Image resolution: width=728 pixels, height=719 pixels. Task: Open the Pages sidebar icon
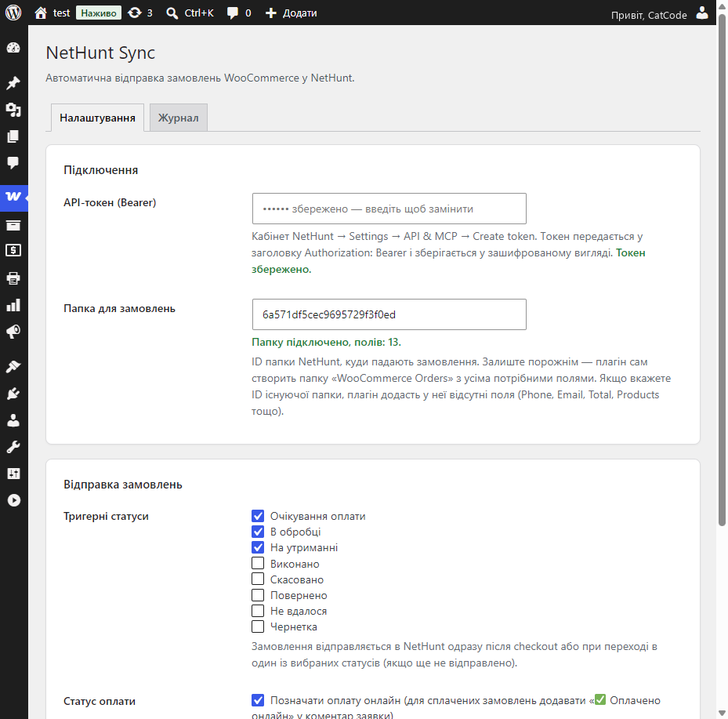pos(13,136)
